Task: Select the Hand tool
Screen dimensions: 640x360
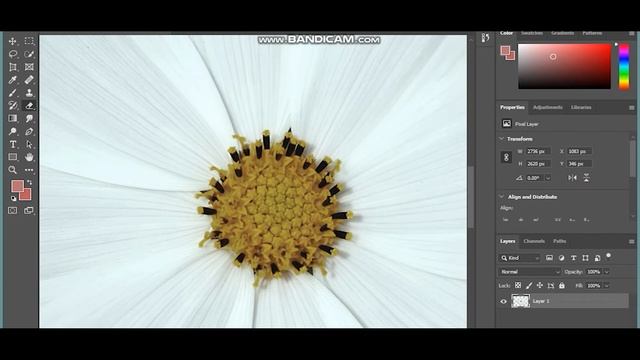Action: tap(29, 157)
